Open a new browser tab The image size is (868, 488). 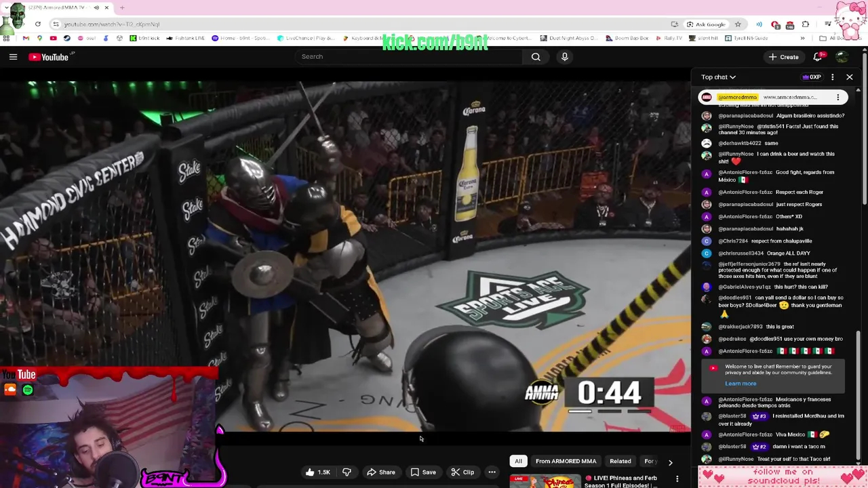[122, 7]
